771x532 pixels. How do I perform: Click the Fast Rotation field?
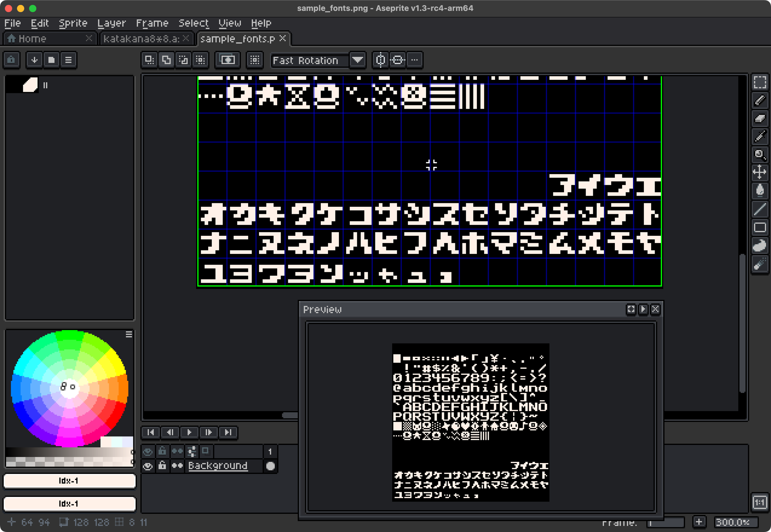pyautogui.click(x=310, y=60)
